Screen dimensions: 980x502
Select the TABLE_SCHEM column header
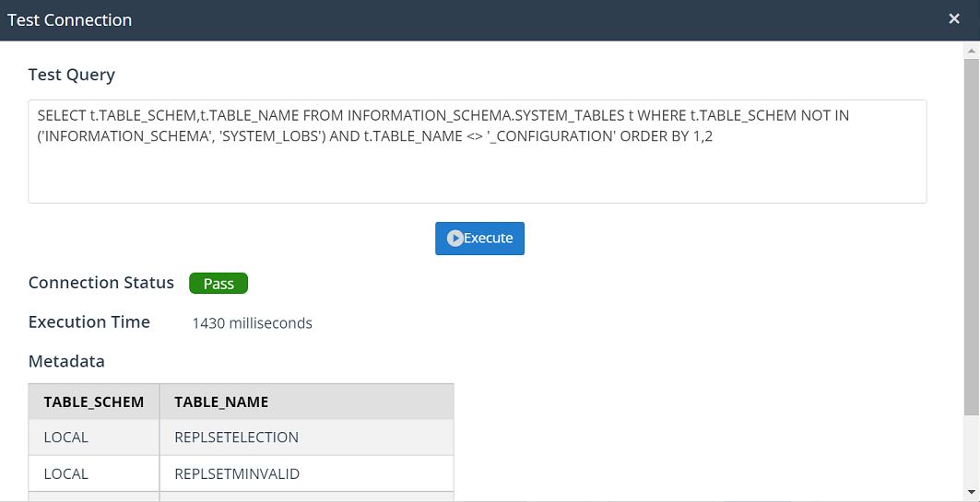point(94,402)
